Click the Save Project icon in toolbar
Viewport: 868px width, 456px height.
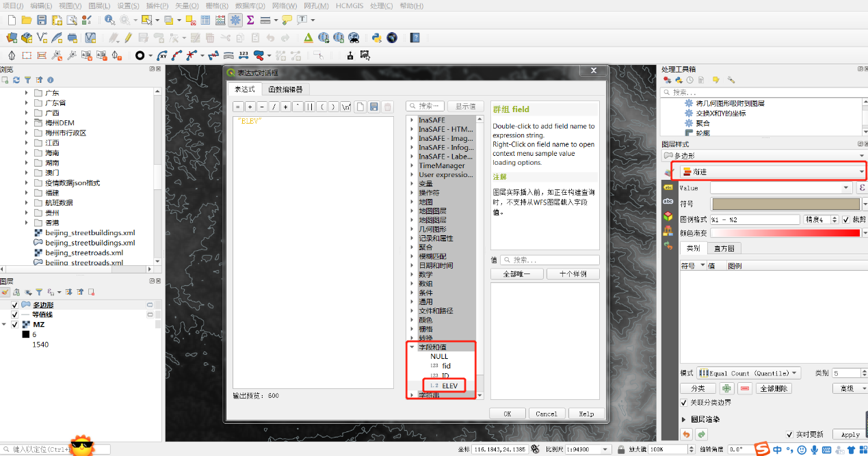click(42, 20)
